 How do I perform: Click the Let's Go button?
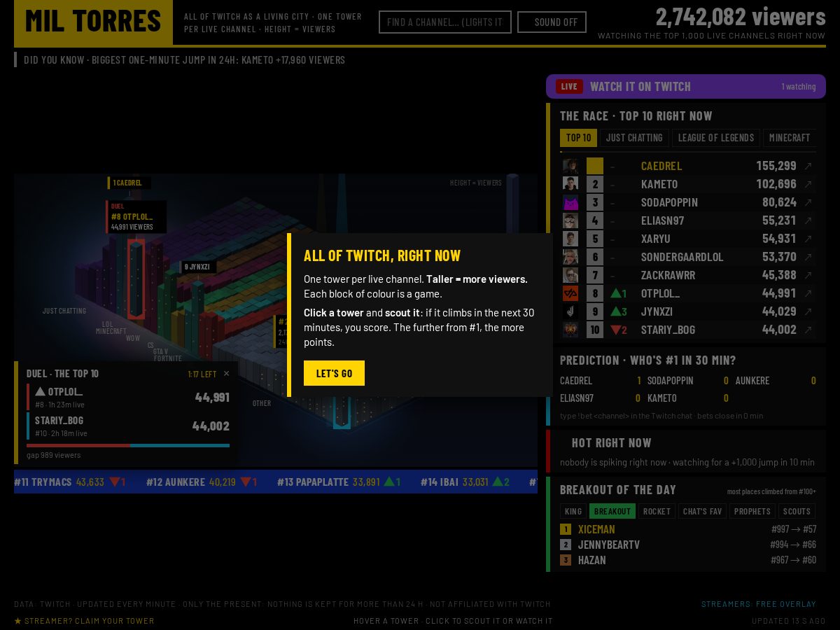tap(334, 373)
